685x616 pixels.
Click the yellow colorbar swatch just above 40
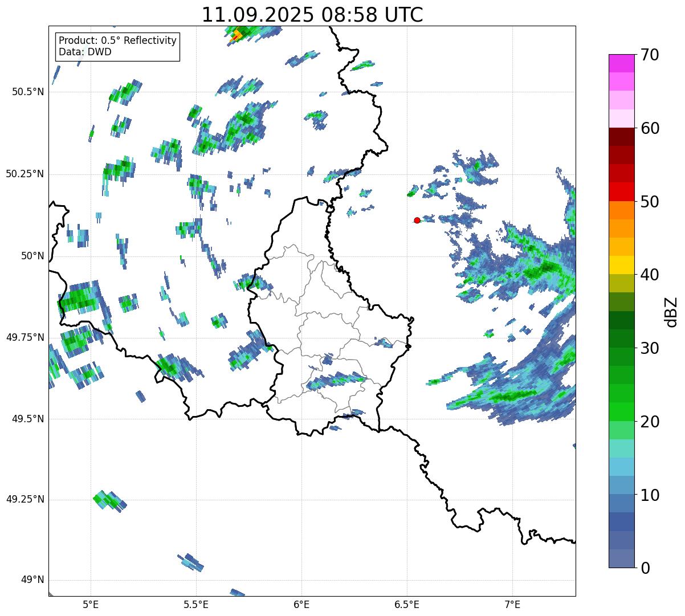coord(622,265)
